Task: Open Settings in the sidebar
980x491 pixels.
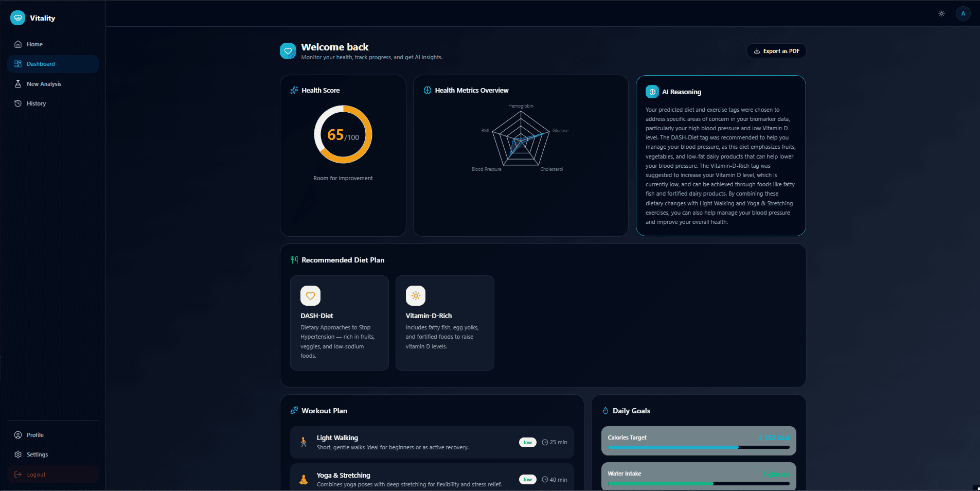Action: point(53,454)
